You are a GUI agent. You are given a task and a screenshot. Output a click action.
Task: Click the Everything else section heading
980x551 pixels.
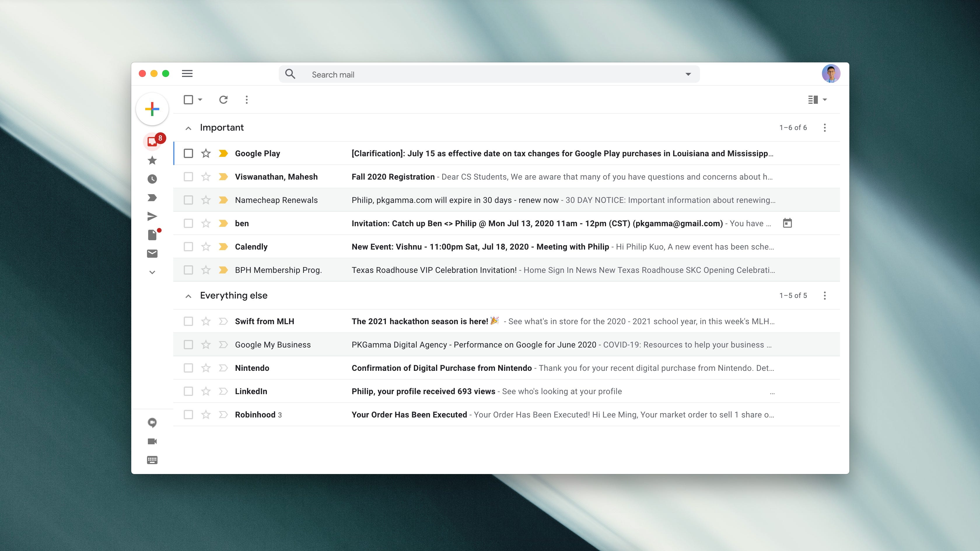pyautogui.click(x=234, y=295)
